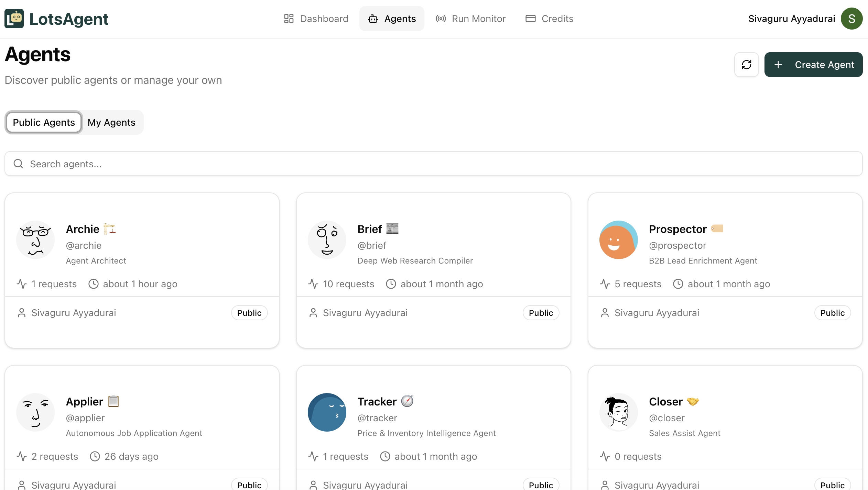Screen dimensions: 868x490
Task: Open the Applier agent name link
Action: pyautogui.click(x=84, y=401)
